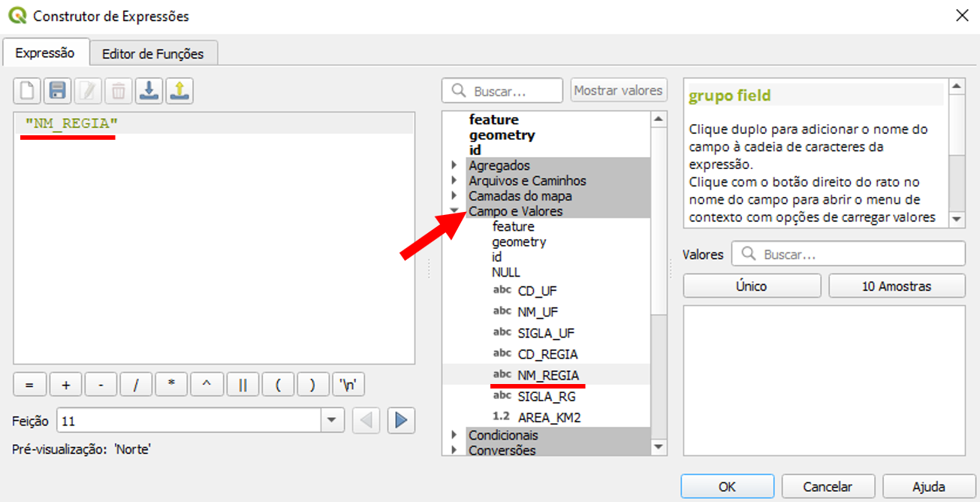The width and height of the screenshot is (980, 502).
Task: Open the Feição feature dropdown
Action: (x=332, y=421)
